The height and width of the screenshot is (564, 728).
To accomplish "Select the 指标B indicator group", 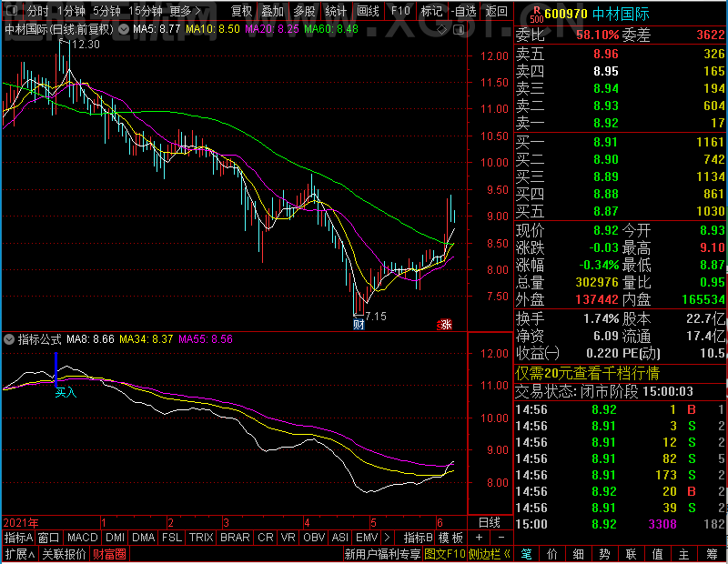I will point(419,538).
